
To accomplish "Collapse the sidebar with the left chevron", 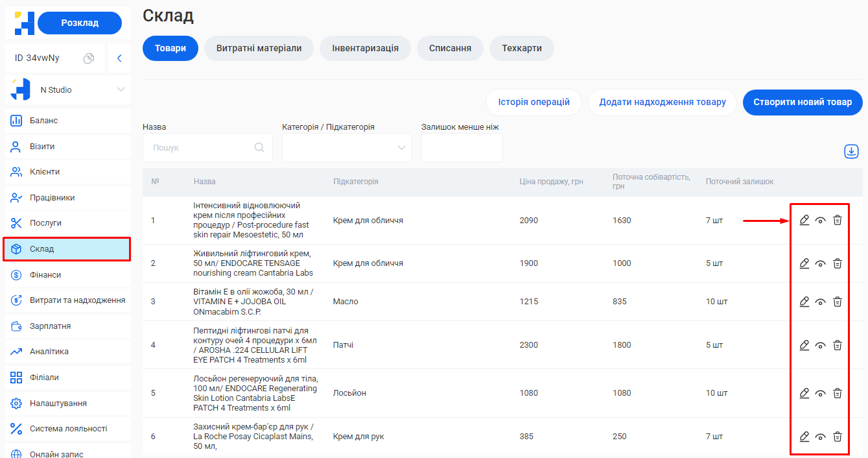I will point(119,58).
